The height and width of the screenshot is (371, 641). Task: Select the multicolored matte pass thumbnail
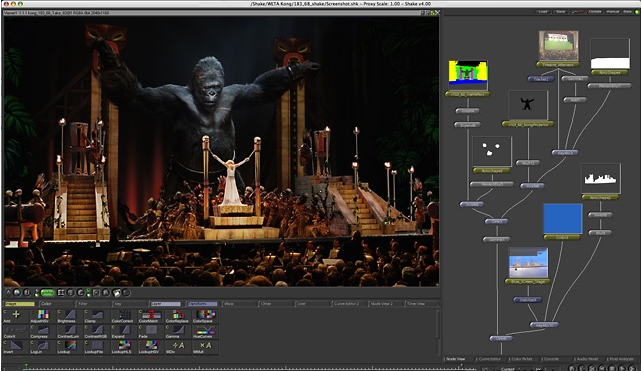click(x=468, y=76)
